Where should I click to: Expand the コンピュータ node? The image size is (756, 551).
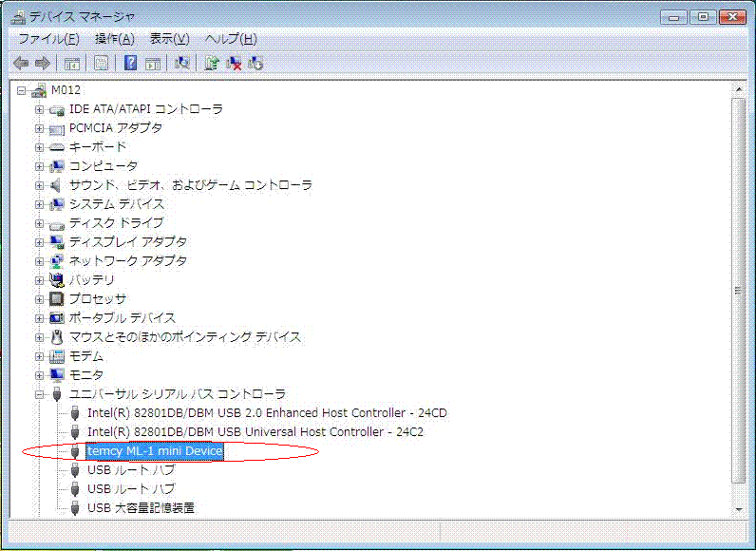point(40,166)
